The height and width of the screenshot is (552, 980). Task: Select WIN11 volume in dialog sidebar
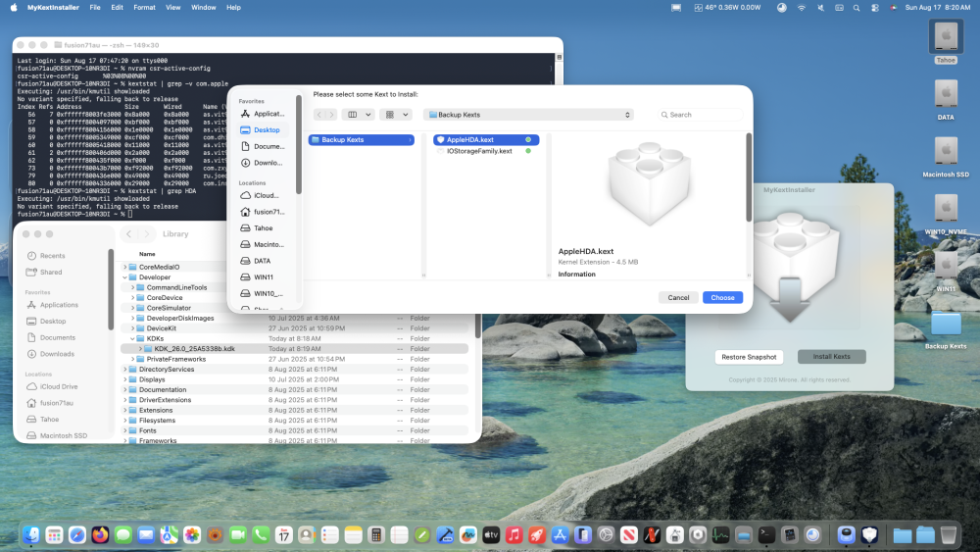click(263, 276)
